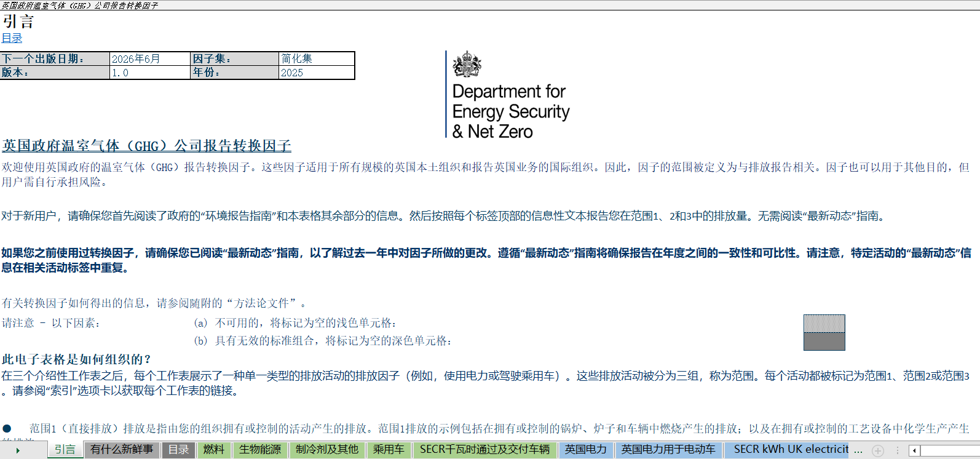Image resolution: width=980 pixels, height=459 pixels.
Task: Select the version value cell 1.0
Action: [x=150, y=72]
